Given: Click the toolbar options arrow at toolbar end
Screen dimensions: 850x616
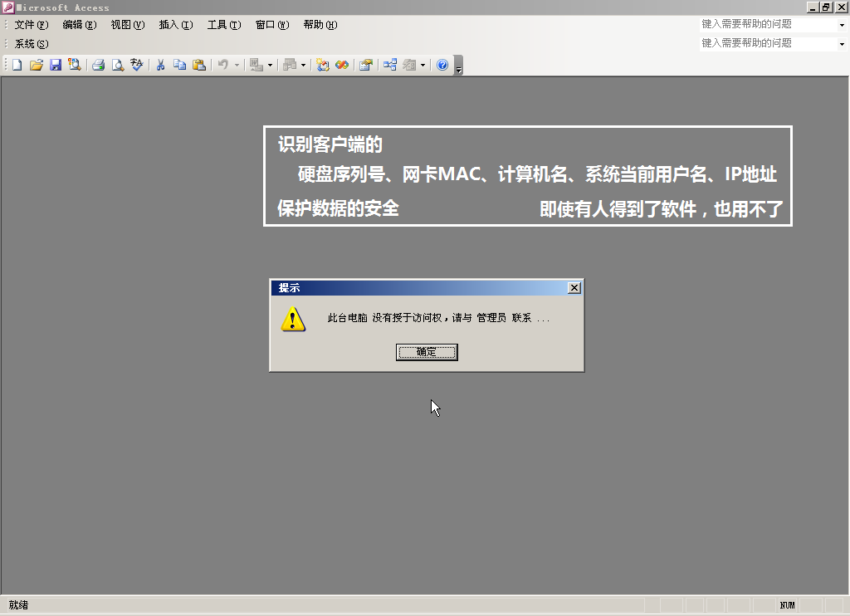Looking at the screenshot, I should (x=459, y=66).
